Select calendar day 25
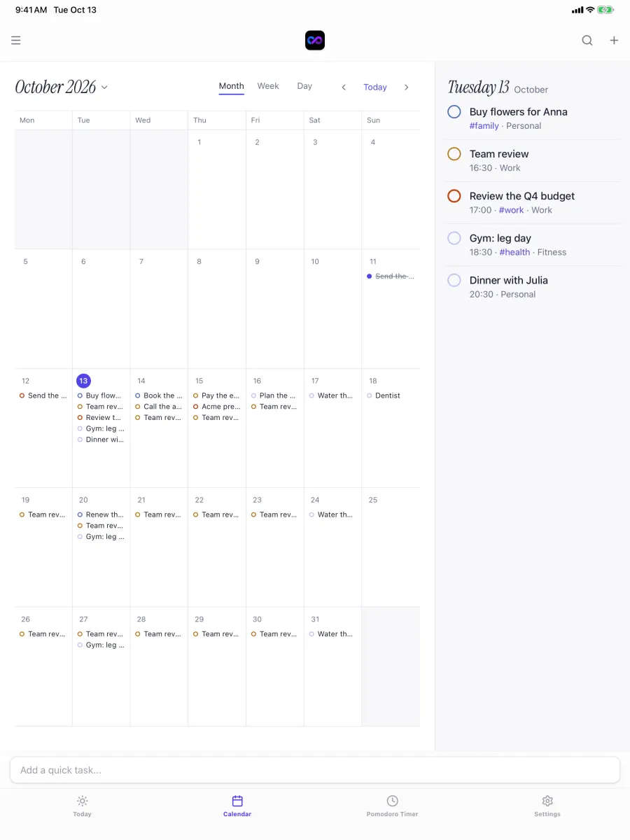 pyautogui.click(x=373, y=500)
